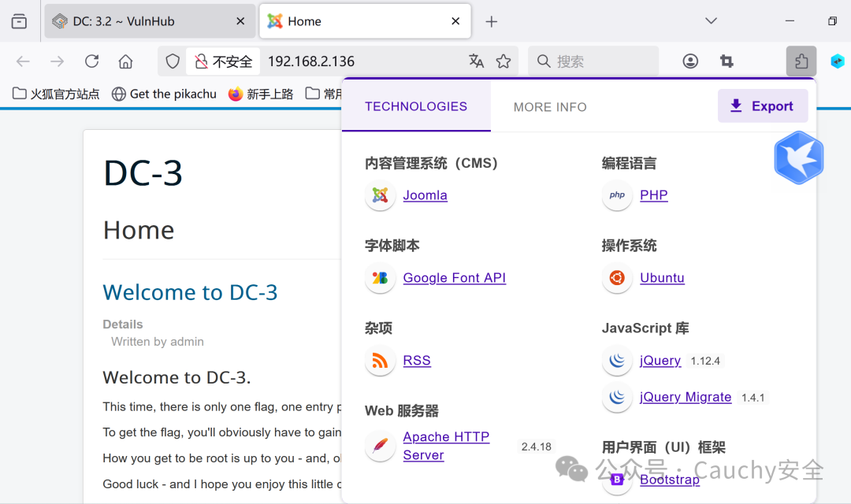The height and width of the screenshot is (504, 851).
Task: Select the Home browser tab
Action: tap(365, 21)
